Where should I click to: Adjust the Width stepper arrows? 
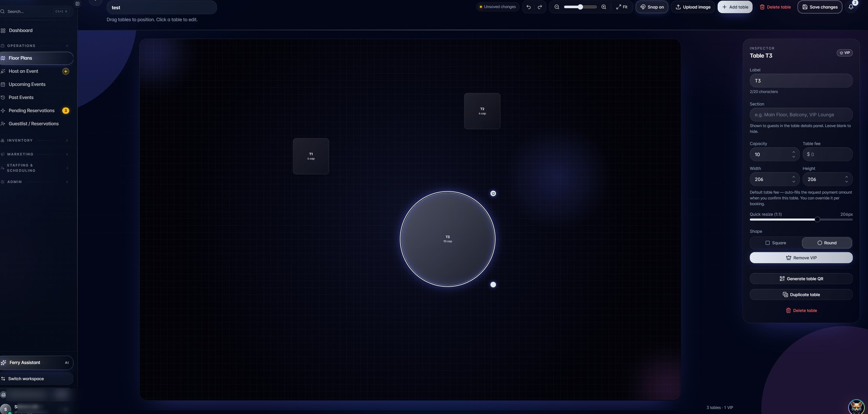pos(793,179)
